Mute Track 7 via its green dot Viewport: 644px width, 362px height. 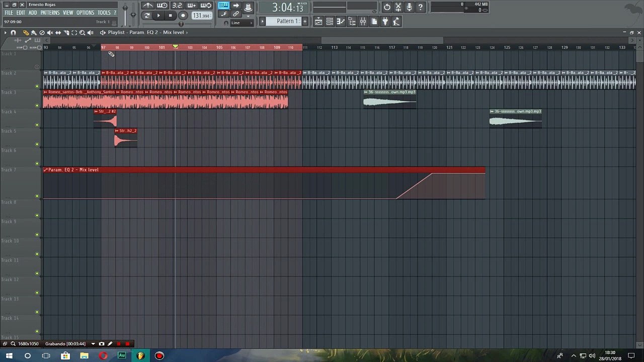pos(37,196)
